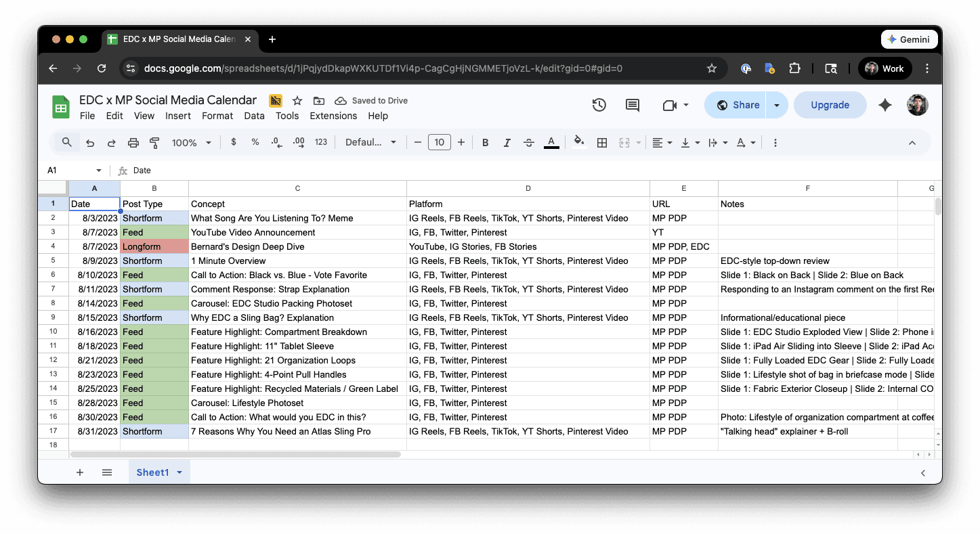
Task: Open Chrome extensions puzzle icon
Action: tap(794, 68)
